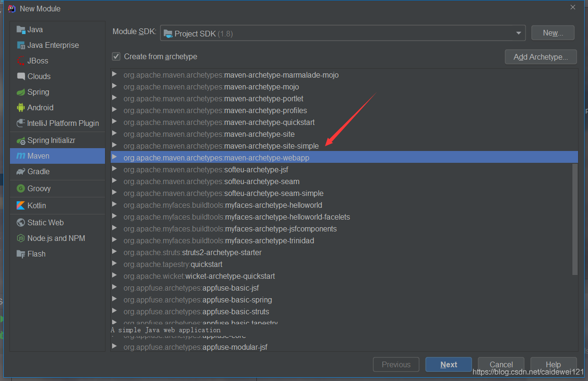This screenshot has height=381, width=588.
Task: Click the Java Enterprise icon
Action: coord(21,45)
